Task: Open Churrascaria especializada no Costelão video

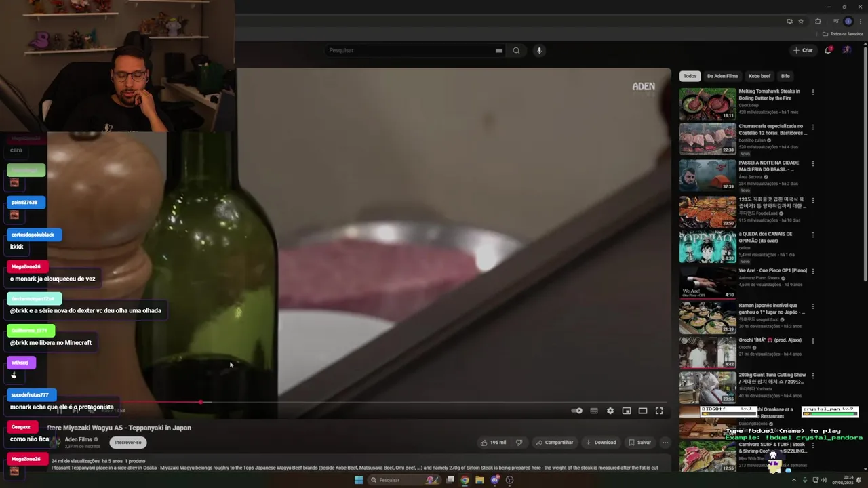Action: coord(707,139)
